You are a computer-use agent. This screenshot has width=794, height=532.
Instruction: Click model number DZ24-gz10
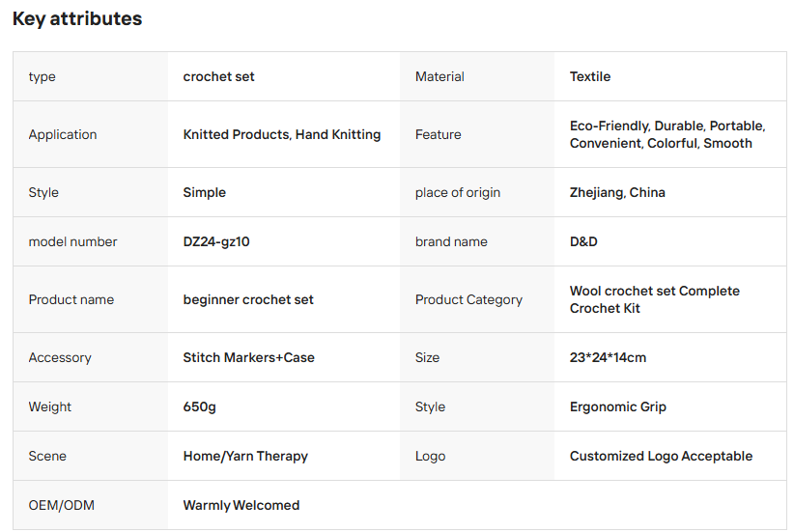click(x=216, y=242)
